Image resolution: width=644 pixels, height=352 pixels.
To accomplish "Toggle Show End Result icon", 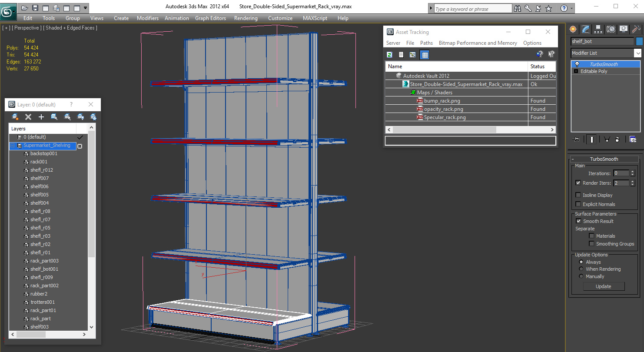I will (x=591, y=139).
